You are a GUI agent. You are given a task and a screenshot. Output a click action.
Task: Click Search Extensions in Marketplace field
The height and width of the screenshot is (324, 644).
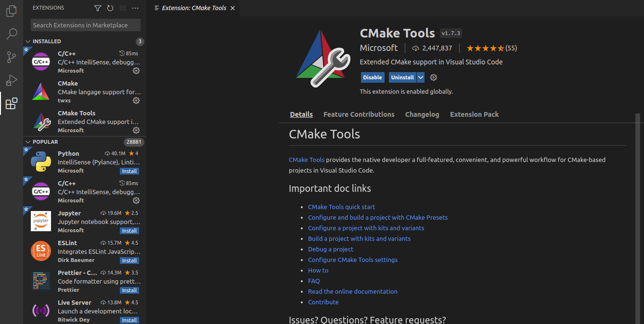click(x=86, y=25)
